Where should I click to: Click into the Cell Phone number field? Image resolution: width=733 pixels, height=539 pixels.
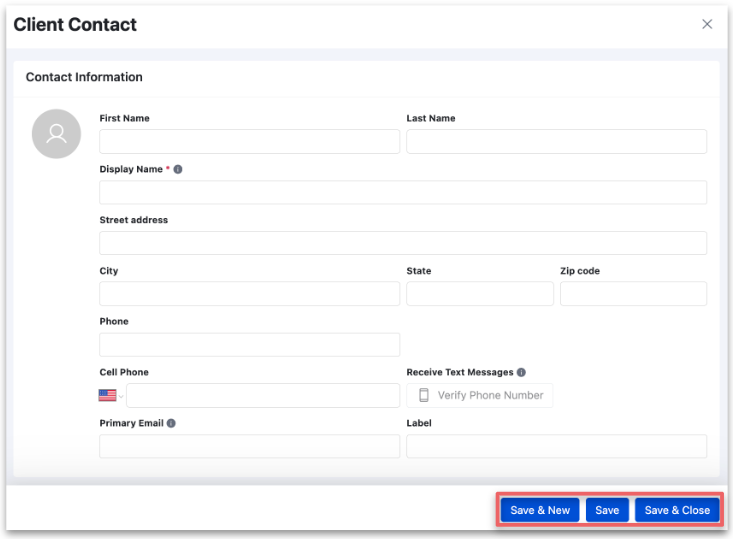[263, 395]
